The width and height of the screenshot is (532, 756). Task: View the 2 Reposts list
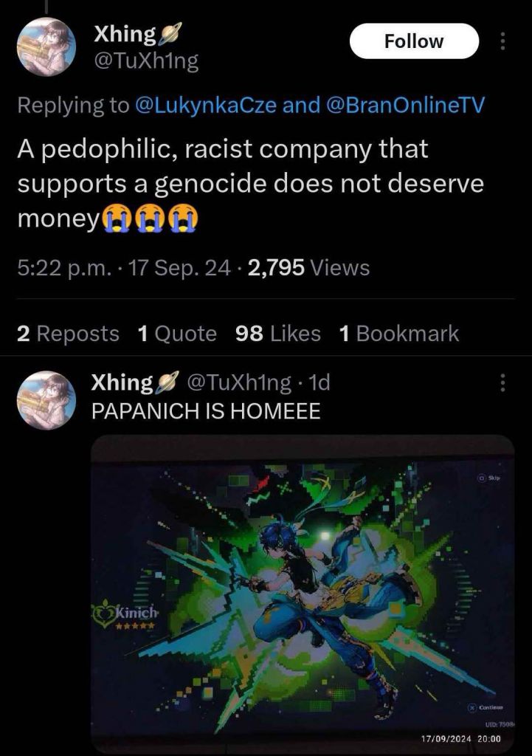click(x=68, y=334)
